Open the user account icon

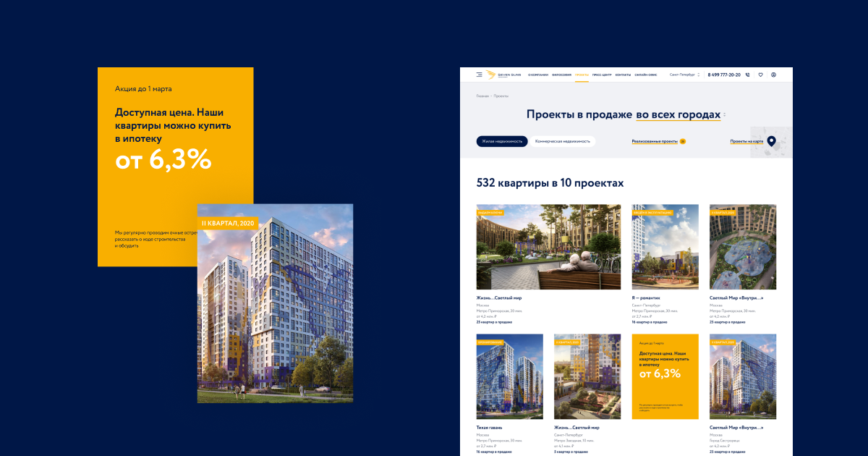click(773, 75)
